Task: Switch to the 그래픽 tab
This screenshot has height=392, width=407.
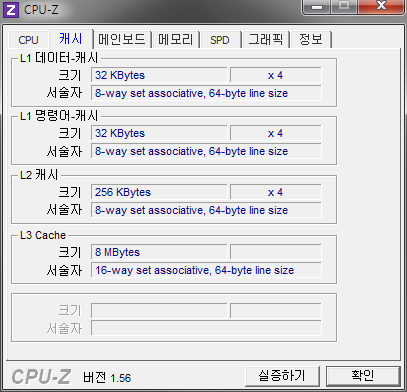Action: click(x=266, y=40)
